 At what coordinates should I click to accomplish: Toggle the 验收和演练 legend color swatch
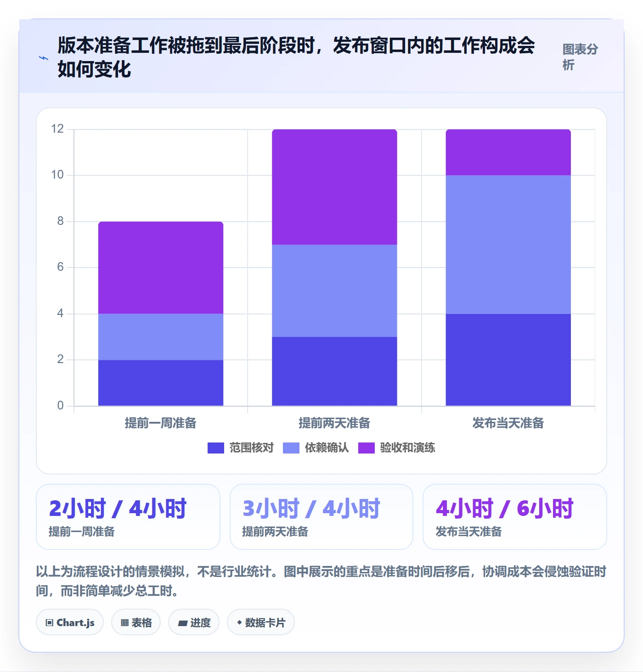367,448
